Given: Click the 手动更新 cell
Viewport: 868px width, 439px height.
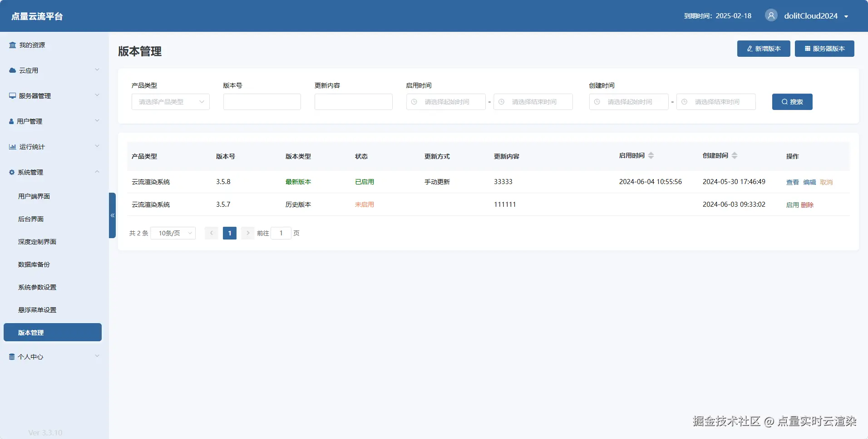Looking at the screenshot, I should (x=437, y=182).
